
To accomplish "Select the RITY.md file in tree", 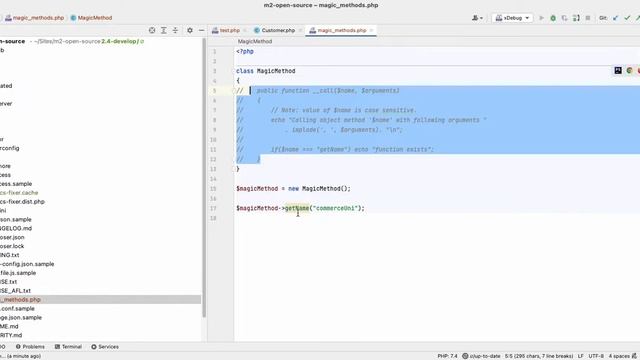I will tap(11, 335).
